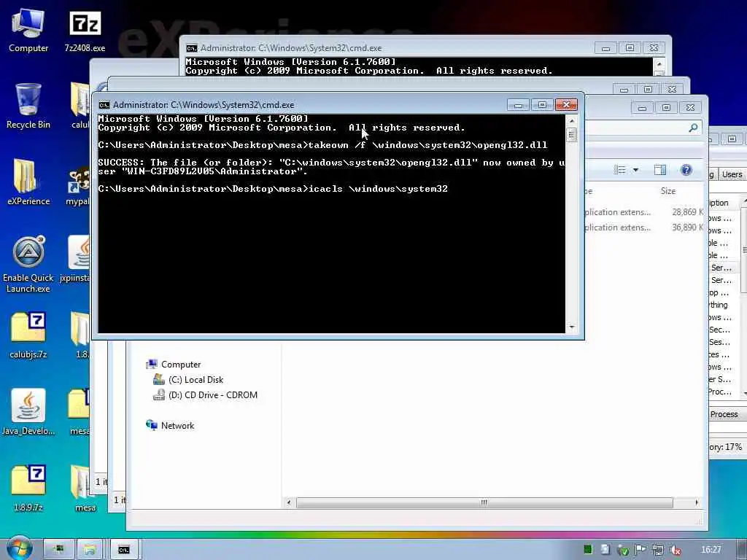Open the view options dropdown arrow

point(635,170)
